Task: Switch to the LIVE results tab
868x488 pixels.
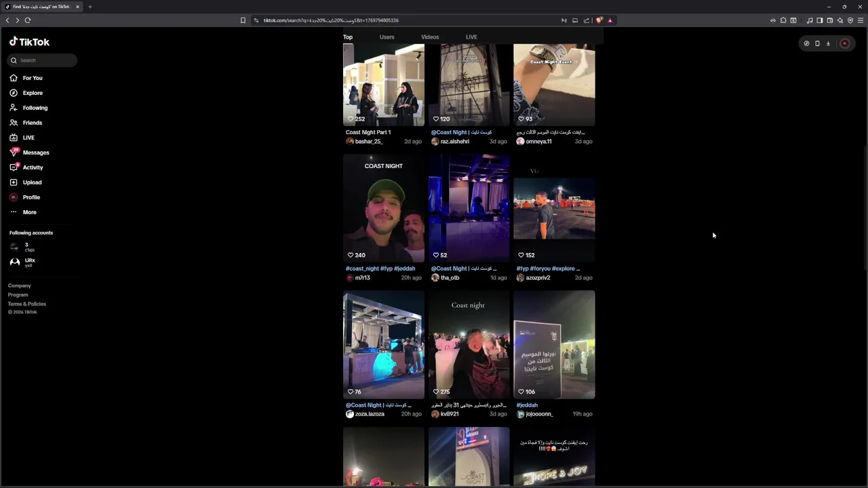Action: (x=471, y=37)
